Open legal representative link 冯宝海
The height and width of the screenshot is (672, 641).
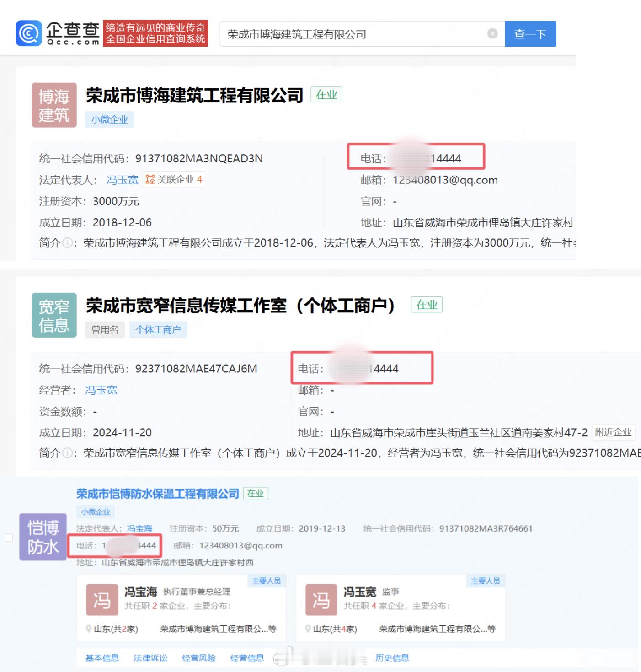click(x=139, y=528)
